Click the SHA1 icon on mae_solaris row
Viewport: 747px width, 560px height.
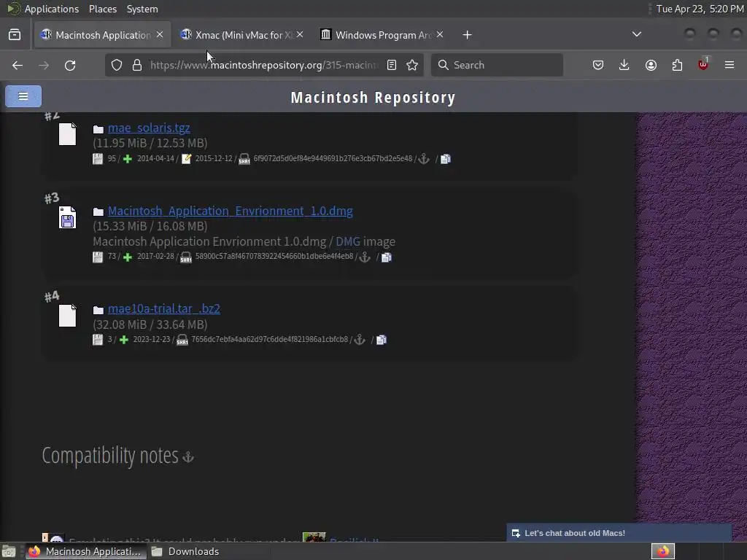(x=244, y=159)
